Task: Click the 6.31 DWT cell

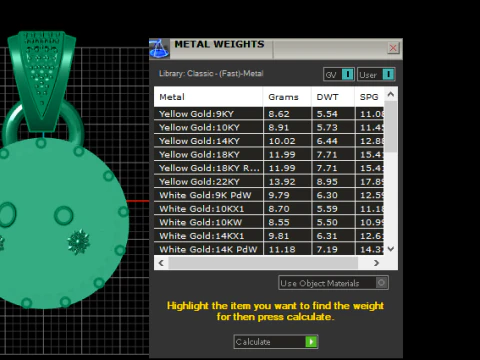Action: click(x=333, y=236)
